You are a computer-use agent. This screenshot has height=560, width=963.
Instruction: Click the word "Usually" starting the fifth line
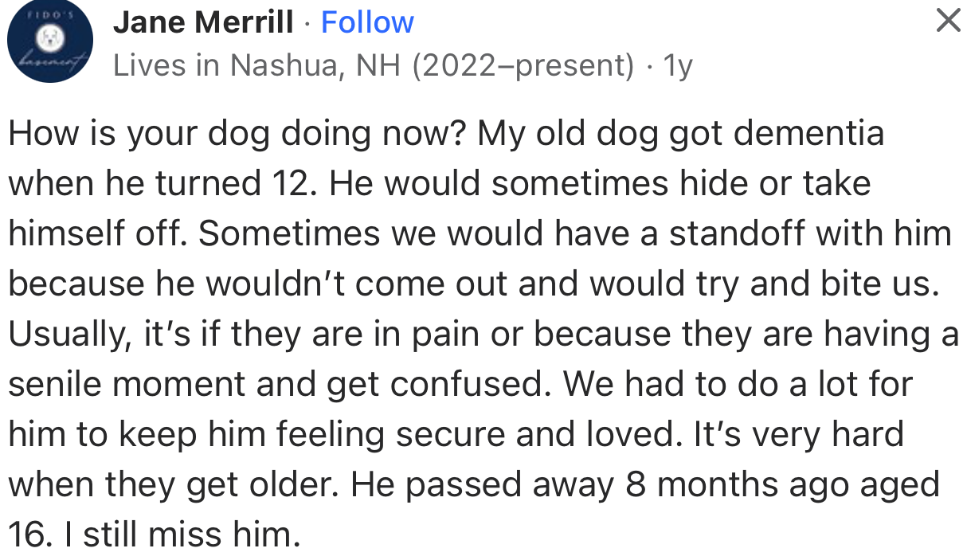click(x=69, y=335)
